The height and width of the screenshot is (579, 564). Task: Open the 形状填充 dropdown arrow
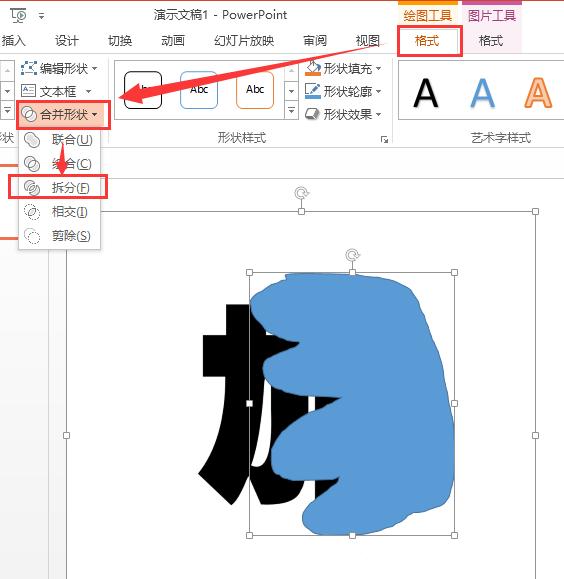click(379, 68)
